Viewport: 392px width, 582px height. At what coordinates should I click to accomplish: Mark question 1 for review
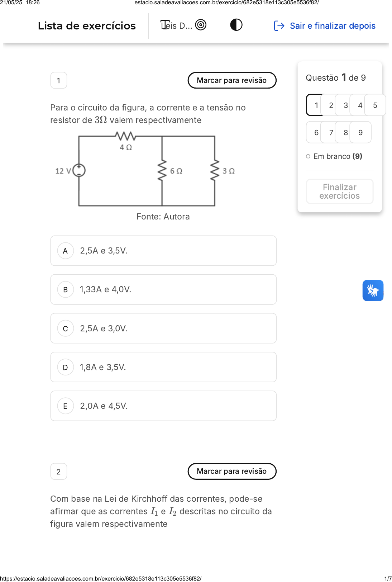(232, 80)
